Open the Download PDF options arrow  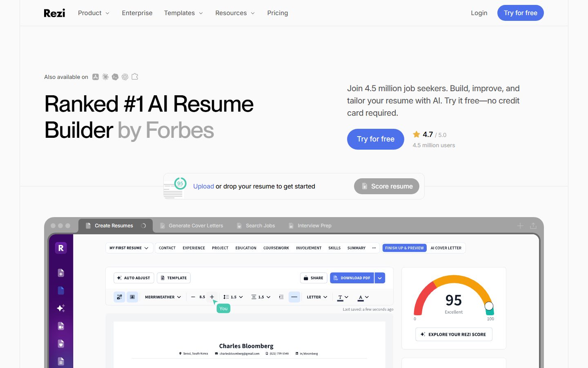[x=380, y=278]
